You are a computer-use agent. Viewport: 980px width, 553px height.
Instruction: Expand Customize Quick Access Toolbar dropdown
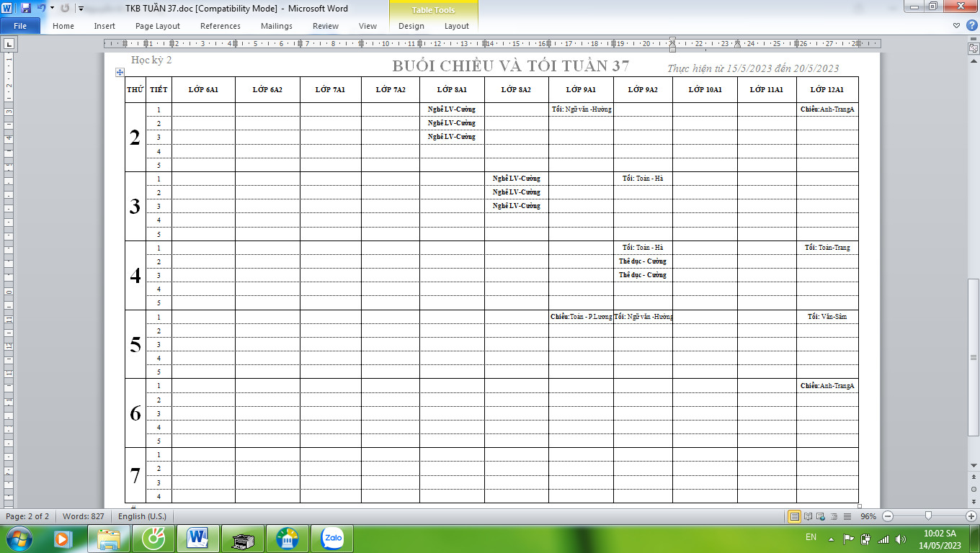click(x=81, y=9)
